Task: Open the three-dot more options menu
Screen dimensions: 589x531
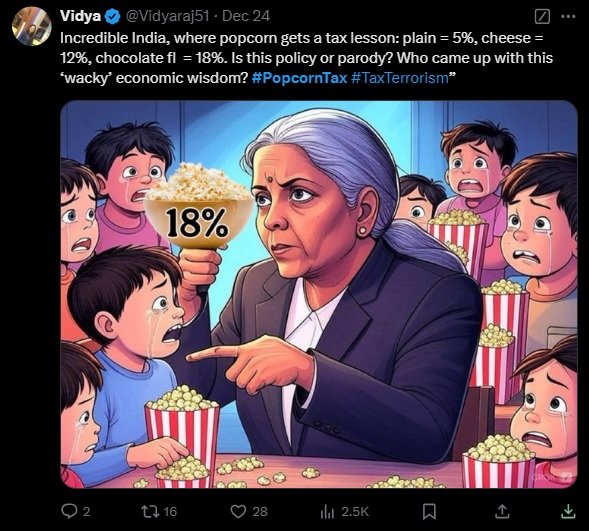Action: [568, 16]
